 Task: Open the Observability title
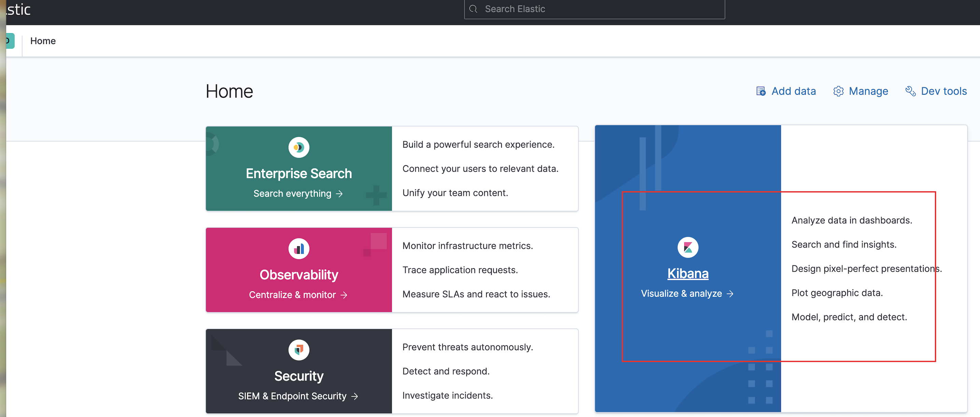point(299,275)
